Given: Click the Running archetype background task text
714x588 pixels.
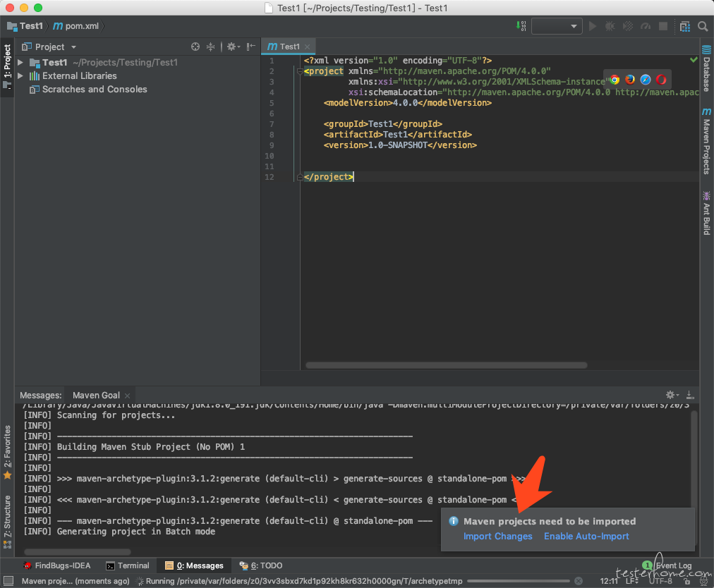Looking at the screenshot, I should click(x=304, y=581).
